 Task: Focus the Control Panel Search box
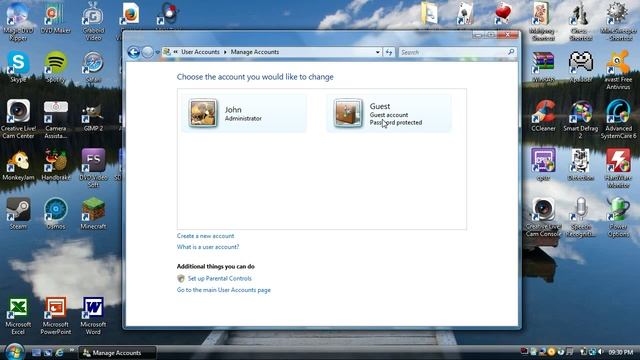(457, 52)
